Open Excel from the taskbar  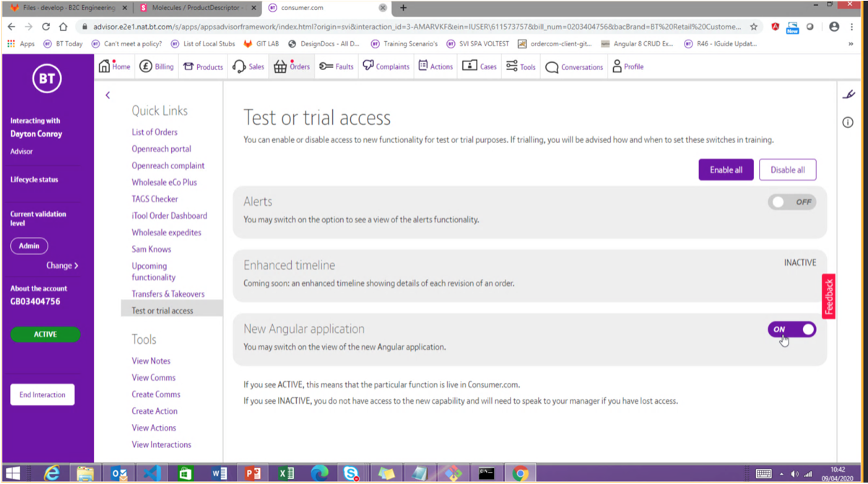(x=286, y=474)
